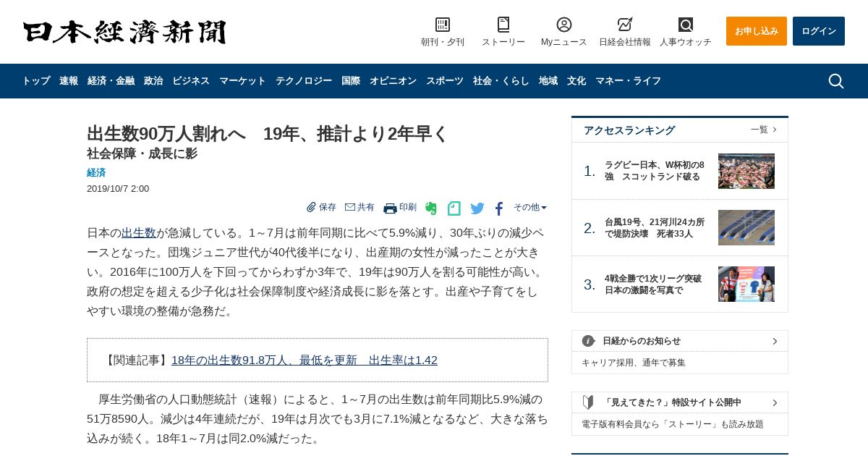Open the 地域 section
Screen dimensions: 868x456
(x=548, y=81)
